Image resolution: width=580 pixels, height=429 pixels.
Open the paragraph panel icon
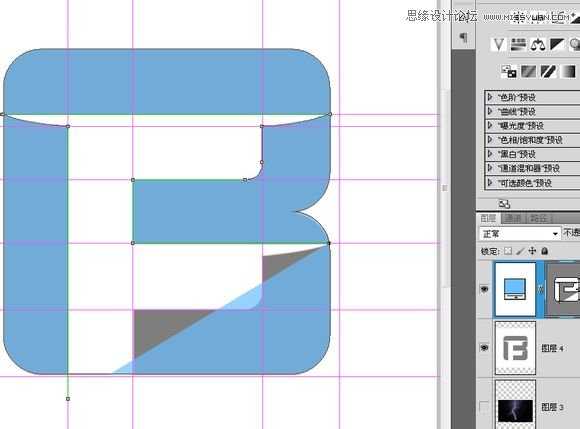pos(463,37)
